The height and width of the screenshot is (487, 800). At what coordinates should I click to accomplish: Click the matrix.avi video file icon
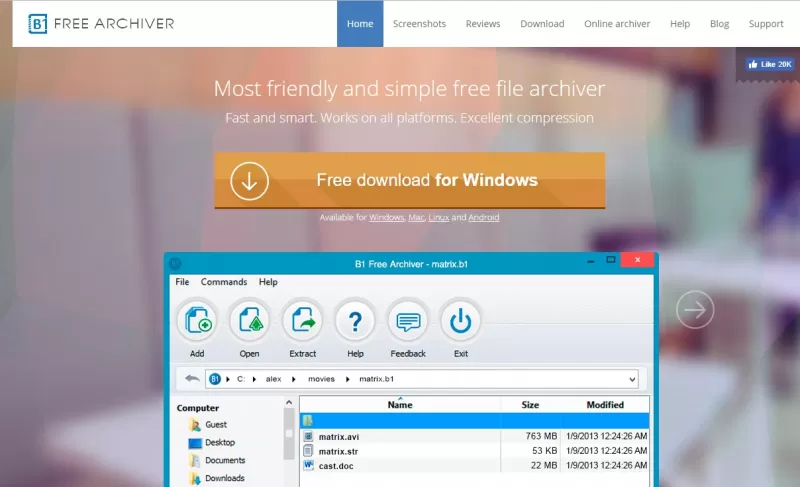point(308,437)
